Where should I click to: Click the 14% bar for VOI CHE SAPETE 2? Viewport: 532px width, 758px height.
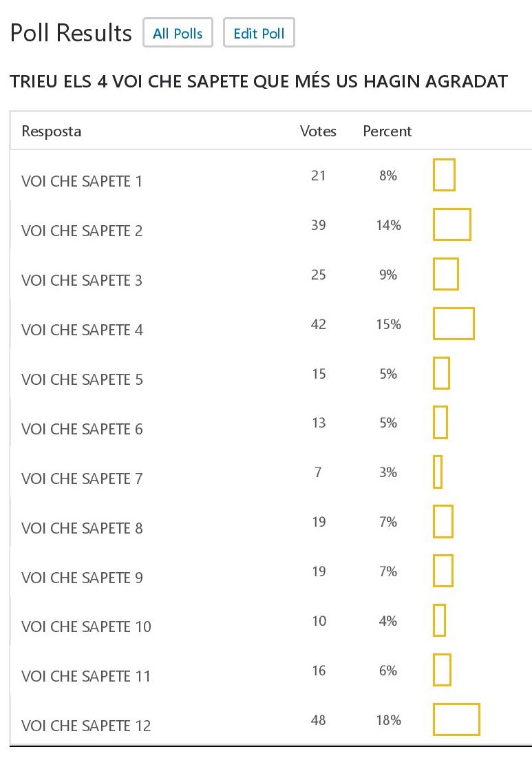(x=451, y=224)
